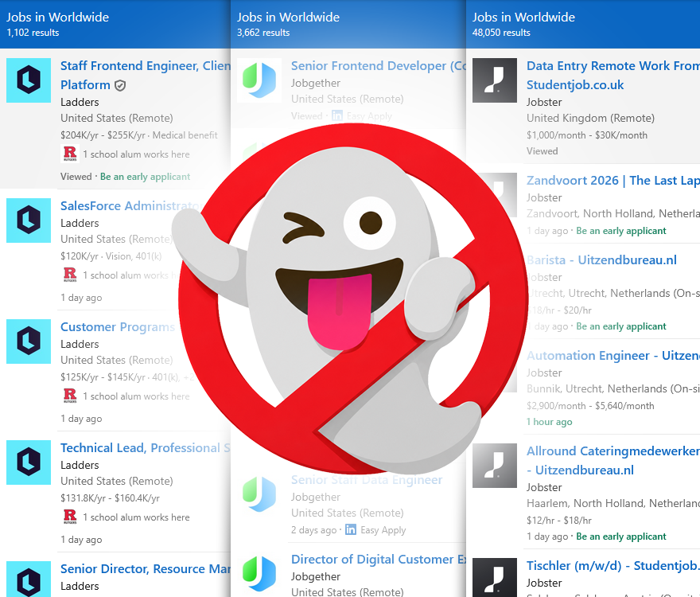Click Jobgether logo beside Director of Digital Customer
Screen dimensions: 700x597
tap(259, 574)
